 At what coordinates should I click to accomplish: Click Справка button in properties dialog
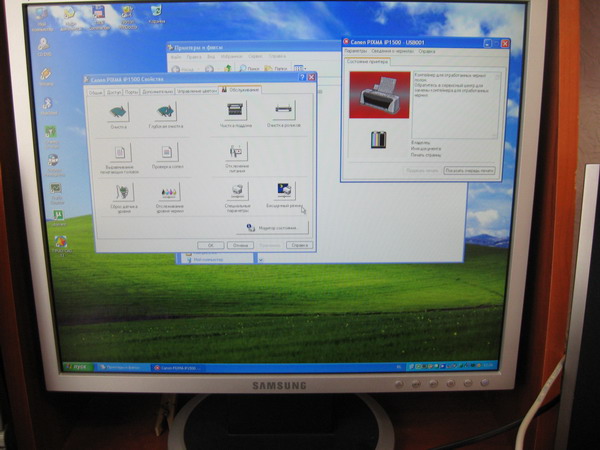pos(300,245)
